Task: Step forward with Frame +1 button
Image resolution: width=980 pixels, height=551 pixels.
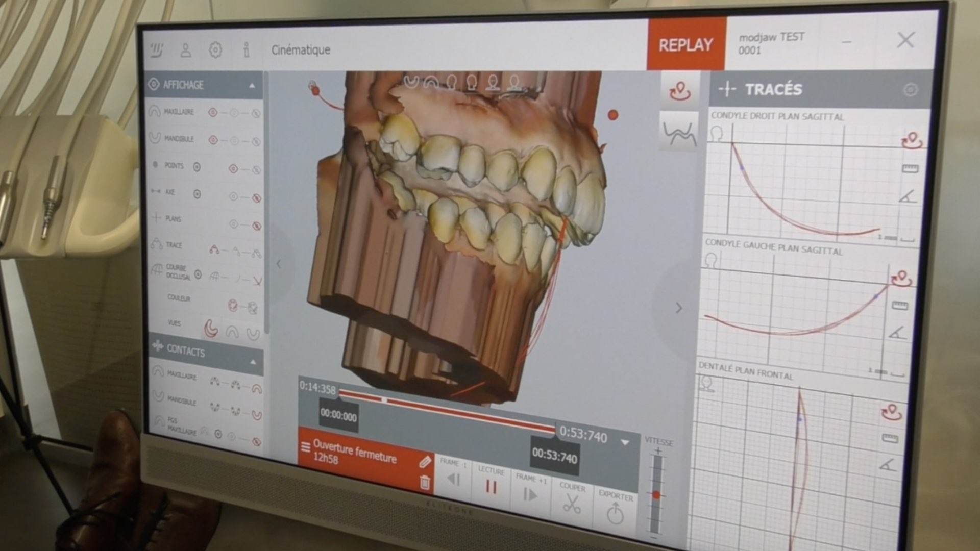Action: [530, 494]
